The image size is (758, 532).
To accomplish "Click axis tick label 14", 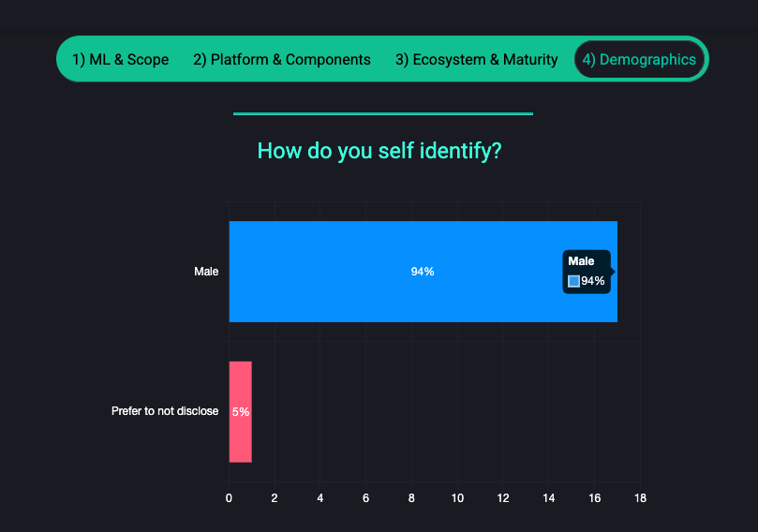I will [549, 498].
